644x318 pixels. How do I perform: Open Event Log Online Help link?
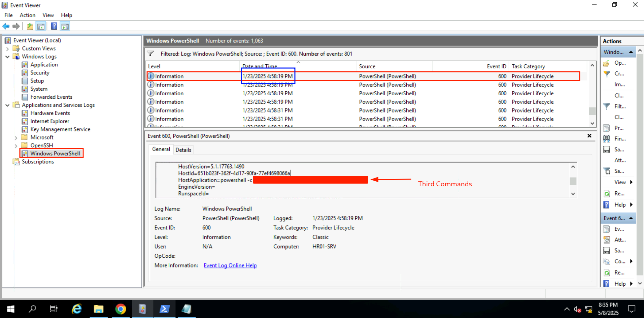point(230,265)
